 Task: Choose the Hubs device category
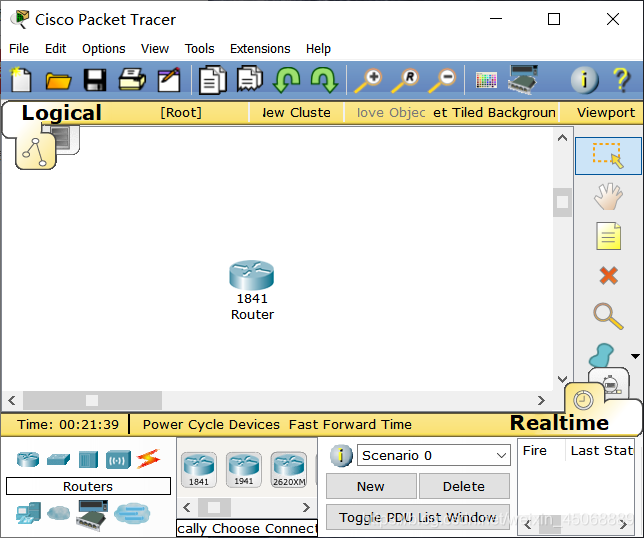pyautogui.click(x=88, y=460)
